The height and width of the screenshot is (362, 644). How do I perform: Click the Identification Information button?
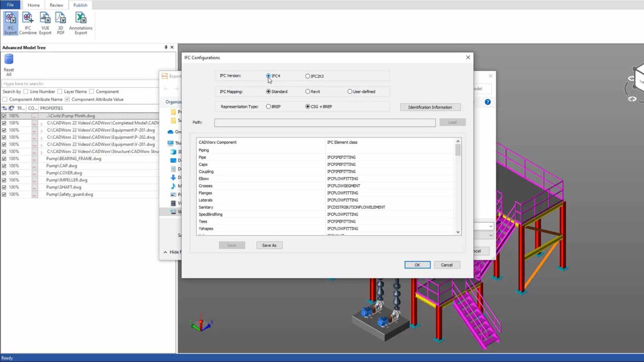(x=430, y=107)
